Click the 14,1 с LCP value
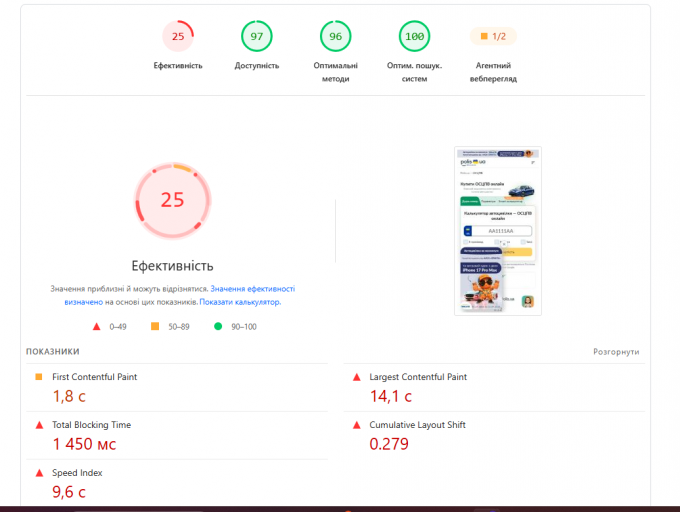 pos(391,396)
